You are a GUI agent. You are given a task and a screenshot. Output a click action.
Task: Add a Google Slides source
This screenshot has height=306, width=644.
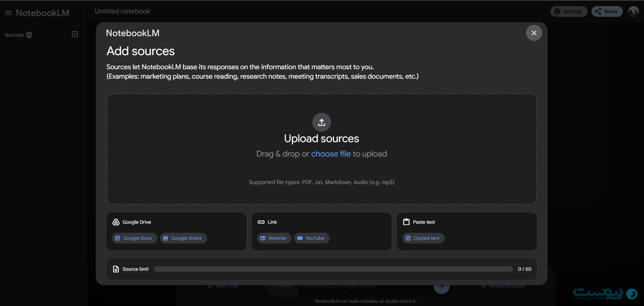pos(183,238)
